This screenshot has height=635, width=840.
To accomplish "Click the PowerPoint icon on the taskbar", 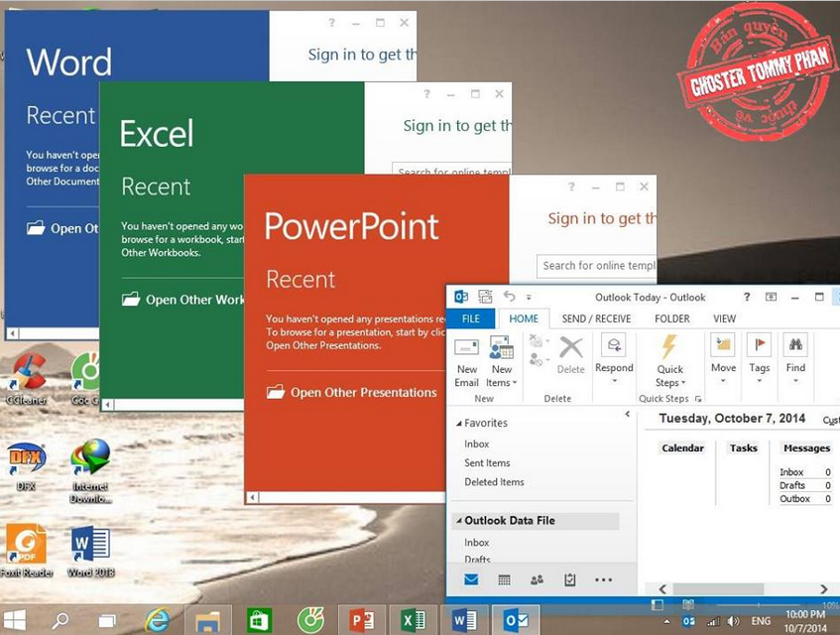I will (362, 620).
